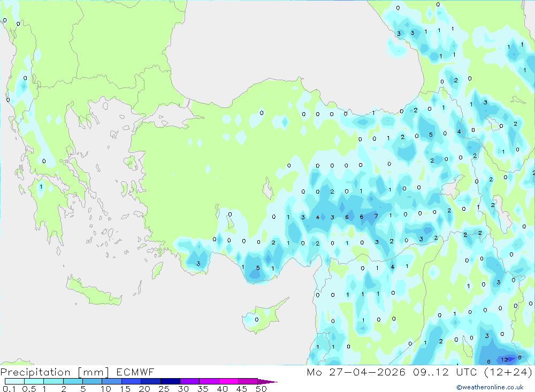The height and width of the screenshot is (392, 535).
Task: Click the date 'Mo 27-04-2026'
Action: 356,372
